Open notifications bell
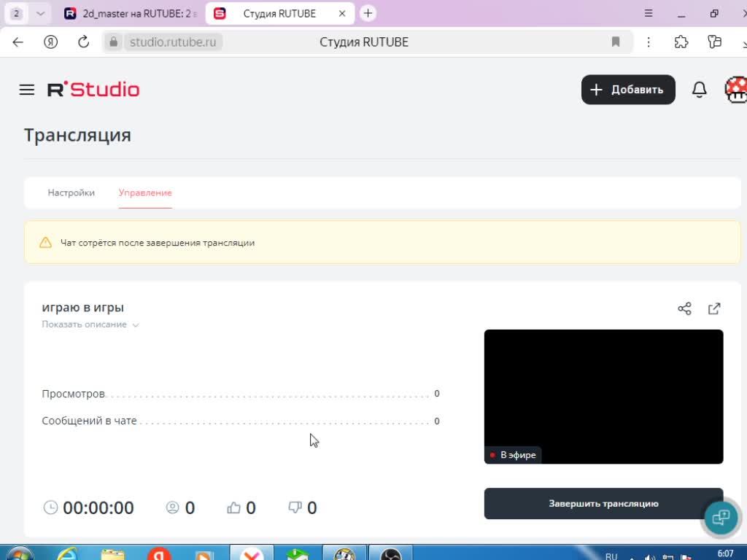 click(699, 90)
